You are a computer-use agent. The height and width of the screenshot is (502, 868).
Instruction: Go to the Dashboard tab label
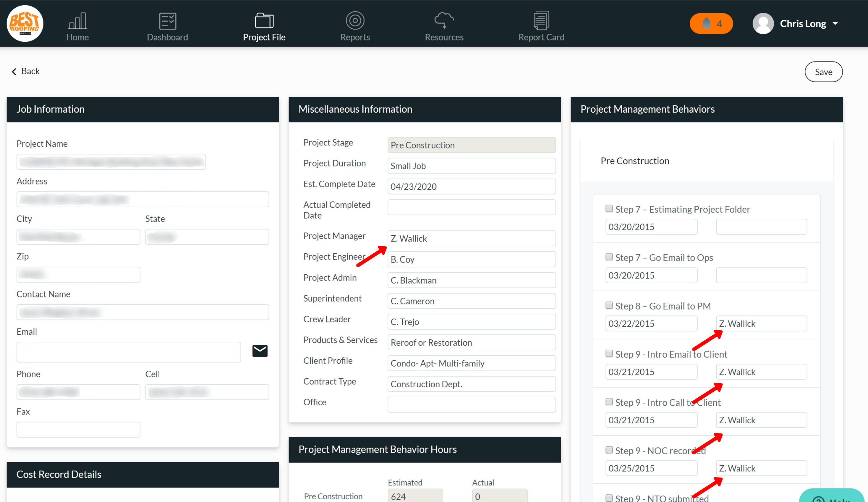168,37
